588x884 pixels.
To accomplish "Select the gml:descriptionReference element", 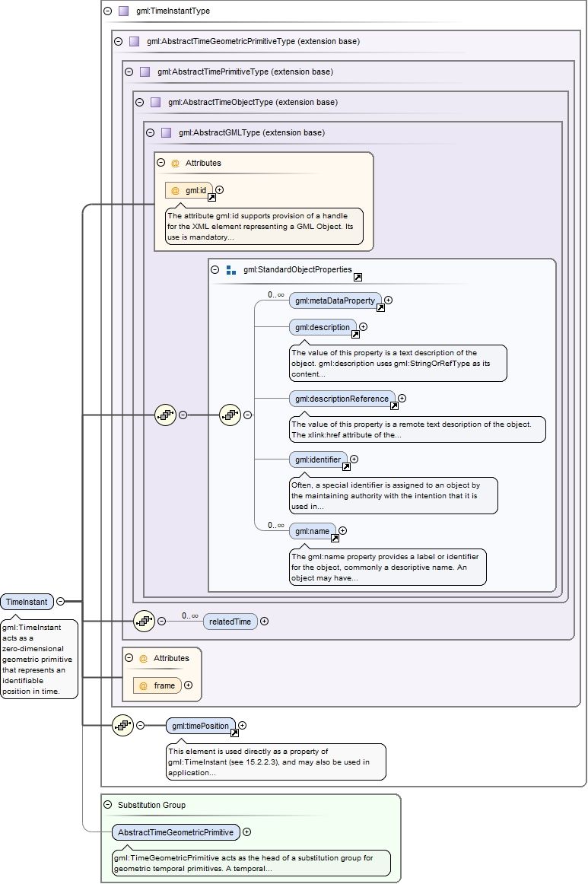I will coord(342,399).
